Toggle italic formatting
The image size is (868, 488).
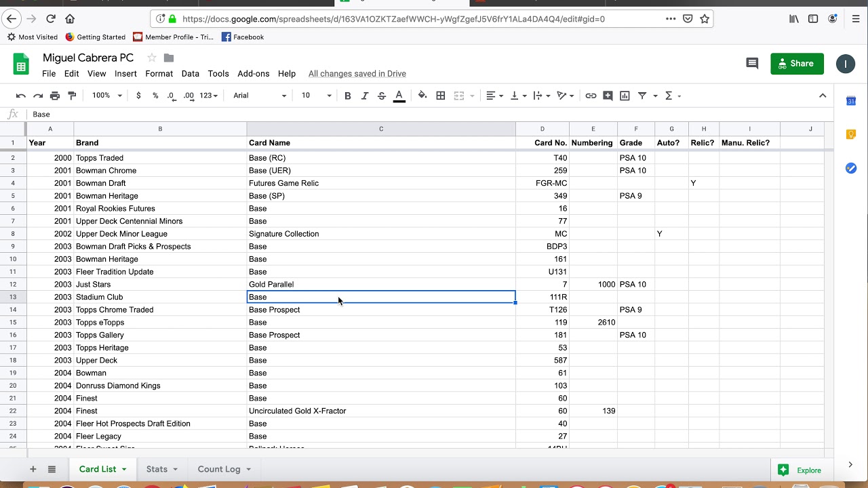[x=365, y=96]
